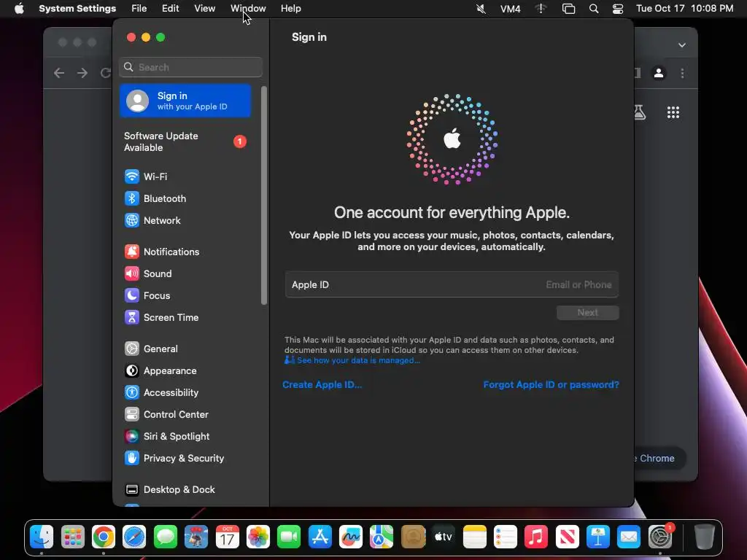Open Notes from the Dock
Image resolution: width=747 pixels, height=560 pixels.
474,537
